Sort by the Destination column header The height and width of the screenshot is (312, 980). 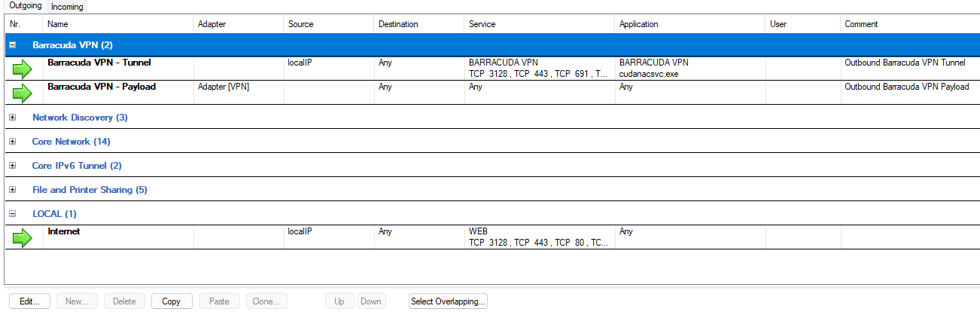[418, 24]
